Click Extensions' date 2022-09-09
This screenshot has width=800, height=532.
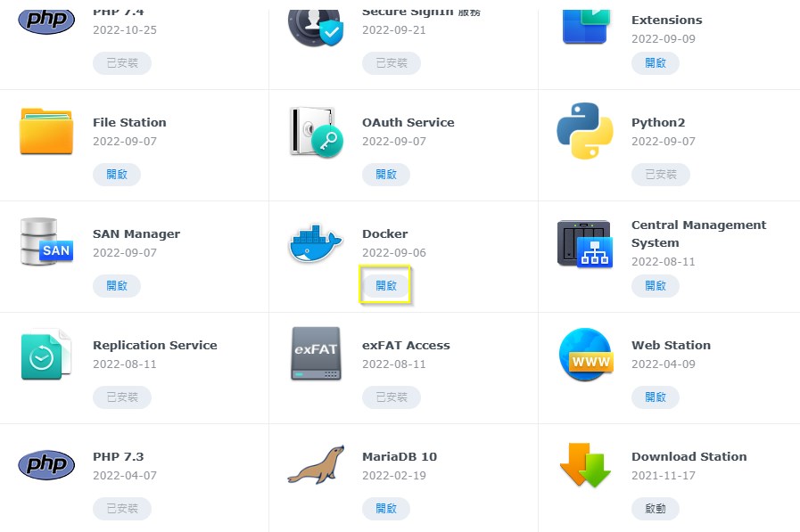664,38
